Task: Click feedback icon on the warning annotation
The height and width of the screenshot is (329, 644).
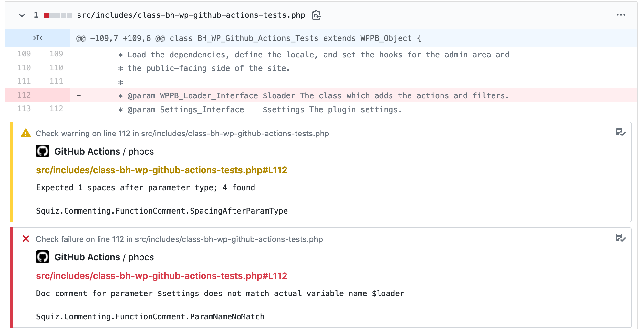Action: [620, 132]
